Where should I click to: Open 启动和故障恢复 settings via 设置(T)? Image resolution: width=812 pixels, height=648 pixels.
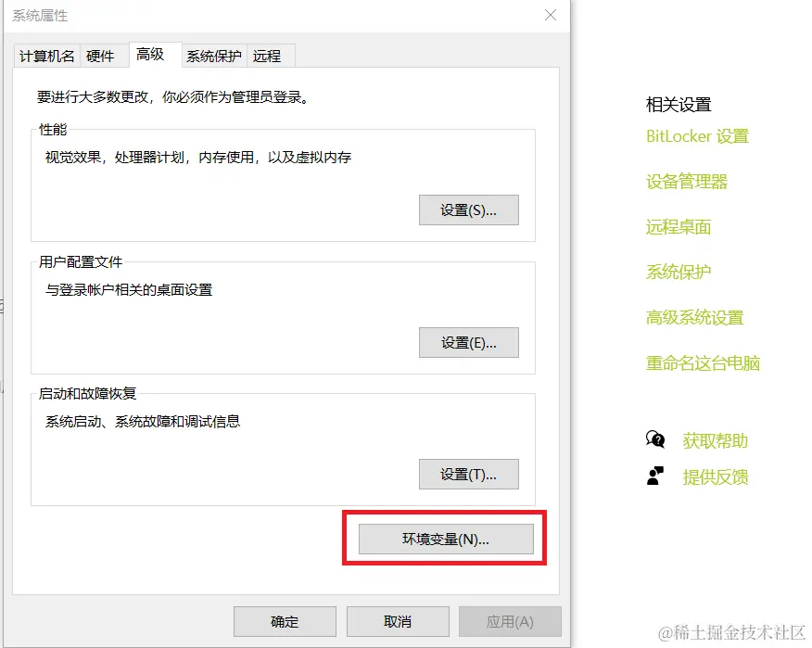[x=468, y=474]
